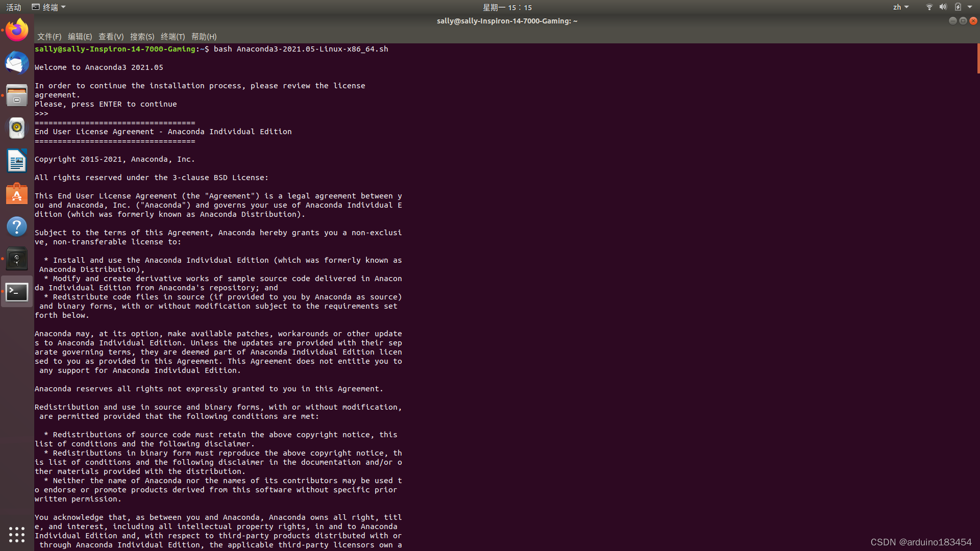Open the 文件(F) menu
This screenshot has height=551, width=980.
[49, 37]
